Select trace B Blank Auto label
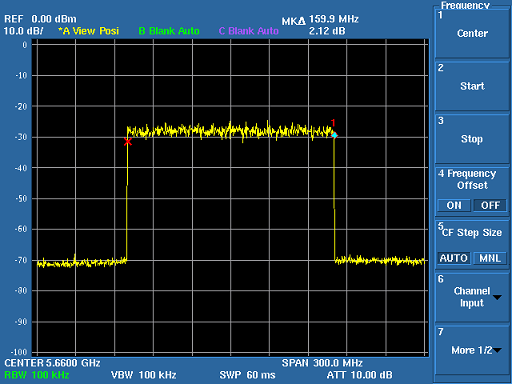Viewport: 512px width, 384px height. point(169,31)
